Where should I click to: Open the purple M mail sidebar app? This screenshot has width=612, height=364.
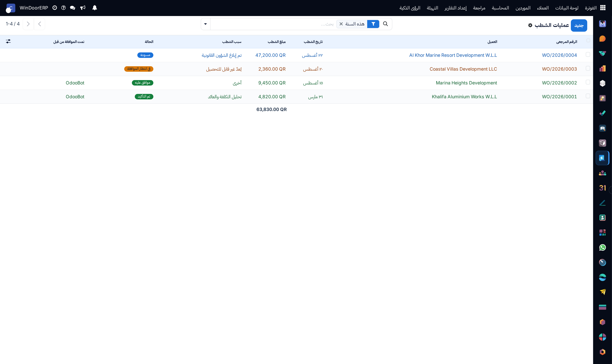click(x=602, y=24)
